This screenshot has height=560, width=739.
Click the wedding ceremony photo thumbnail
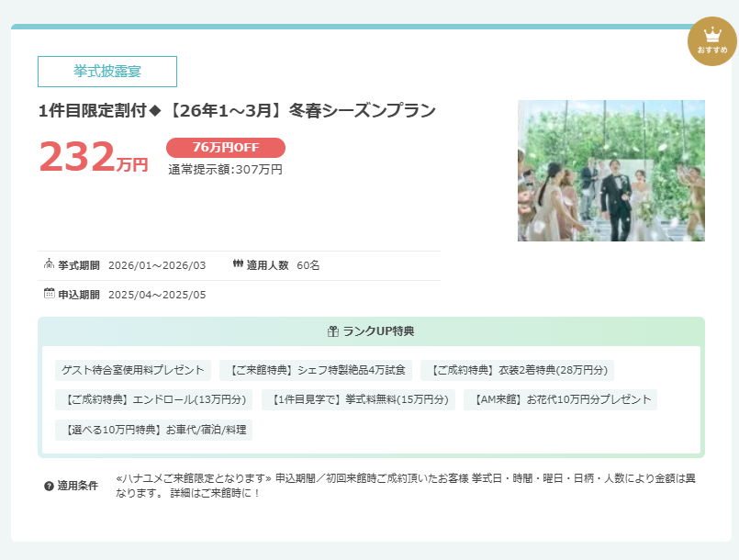coord(611,171)
